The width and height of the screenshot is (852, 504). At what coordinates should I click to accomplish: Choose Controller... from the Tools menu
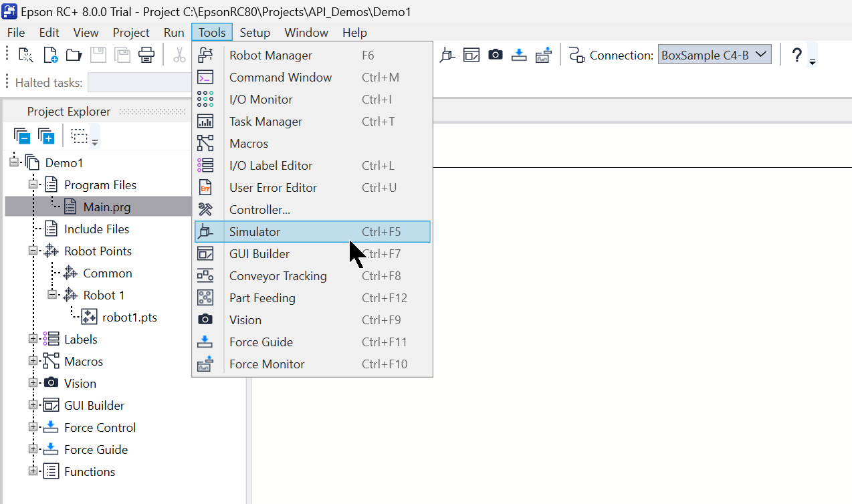pyautogui.click(x=312, y=210)
